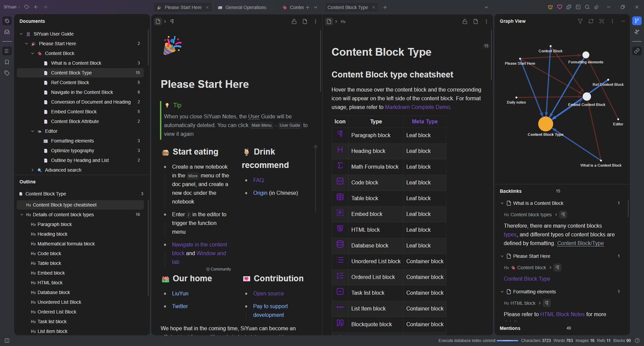Collapse Details of content block types in Outline
Image resolution: width=644 pixels, height=346 pixels.
(x=21, y=215)
